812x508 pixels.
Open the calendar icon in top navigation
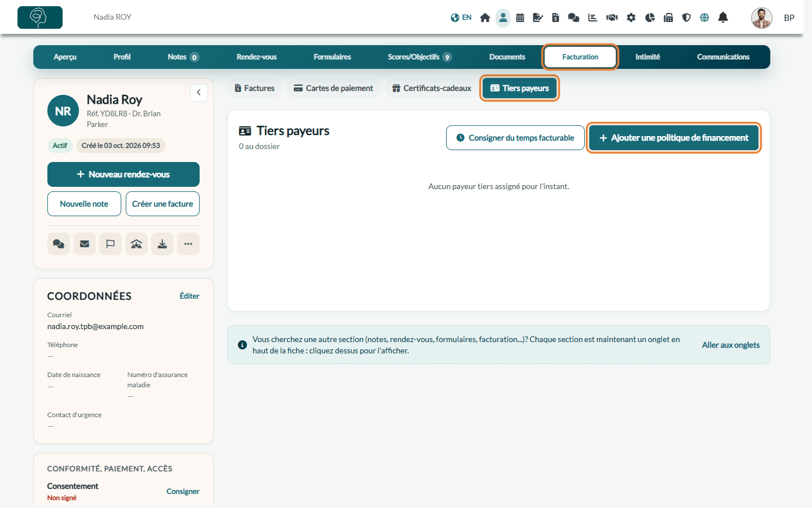(x=520, y=17)
